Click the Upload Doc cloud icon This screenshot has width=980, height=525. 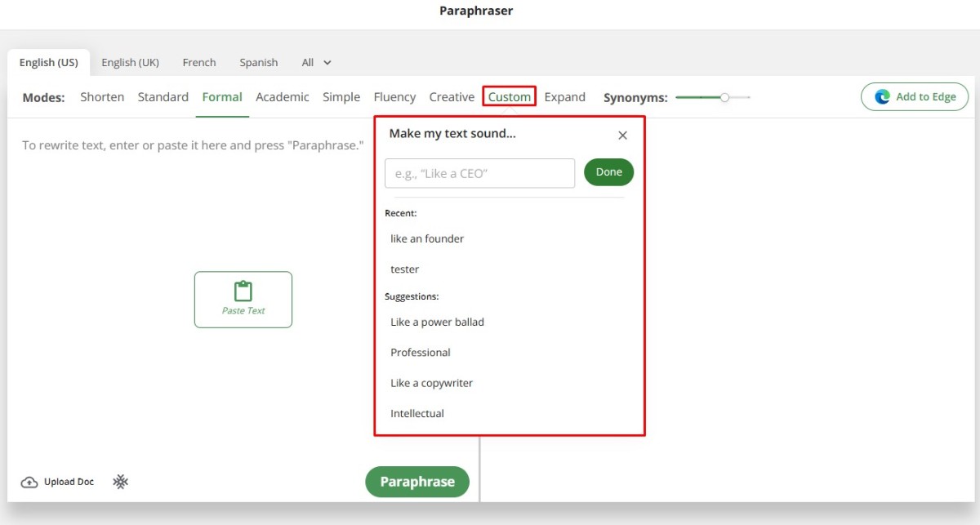pos(29,482)
